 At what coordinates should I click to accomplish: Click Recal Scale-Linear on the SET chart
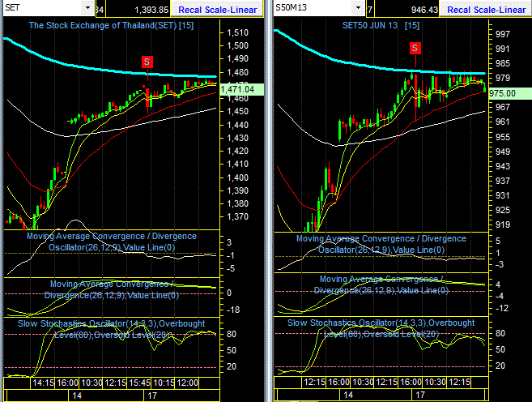(217, 10)
